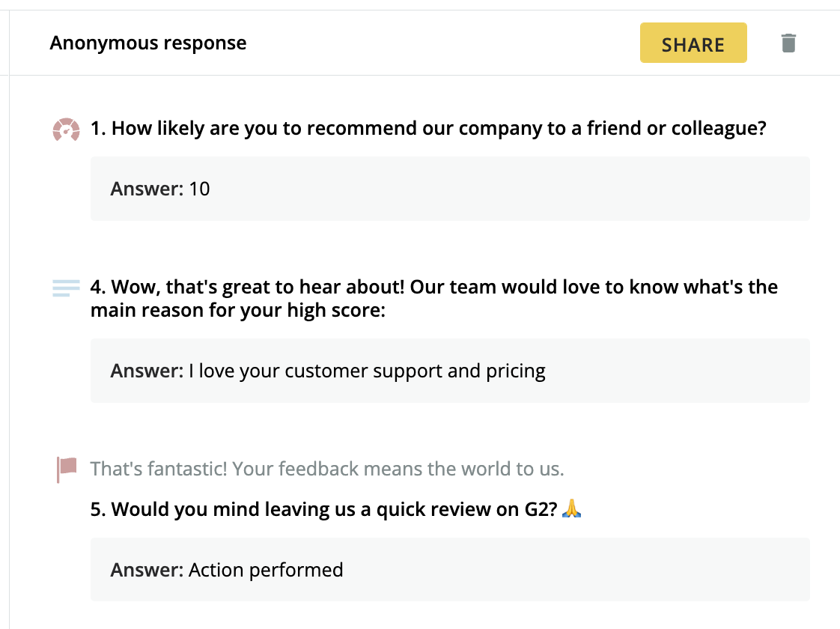
Task: Click the 'Your feedback means the world' message
Action: (327, 470)
